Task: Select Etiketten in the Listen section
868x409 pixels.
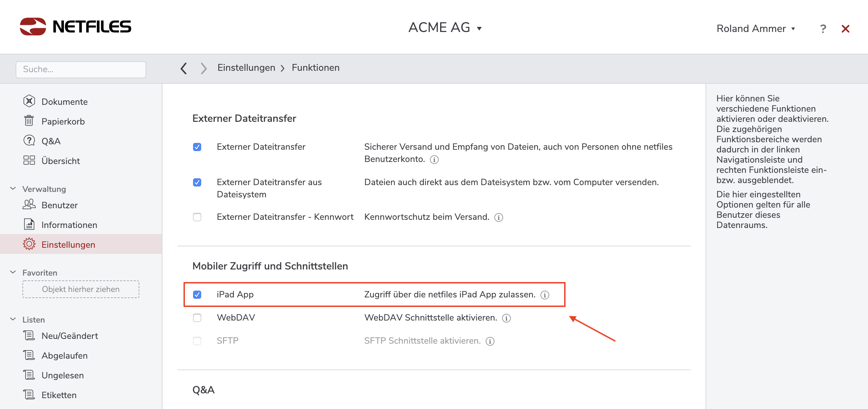Action: [59, 395]
